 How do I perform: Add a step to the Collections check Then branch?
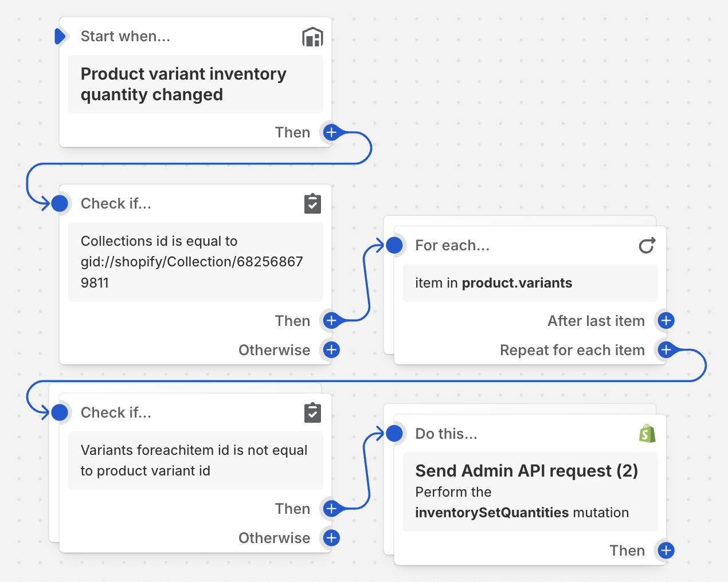[331, 321]
